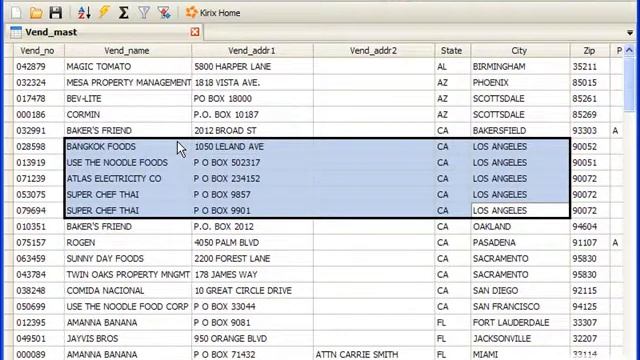
Task: Close the Vend_mast tab
Action: pos(195,32)
